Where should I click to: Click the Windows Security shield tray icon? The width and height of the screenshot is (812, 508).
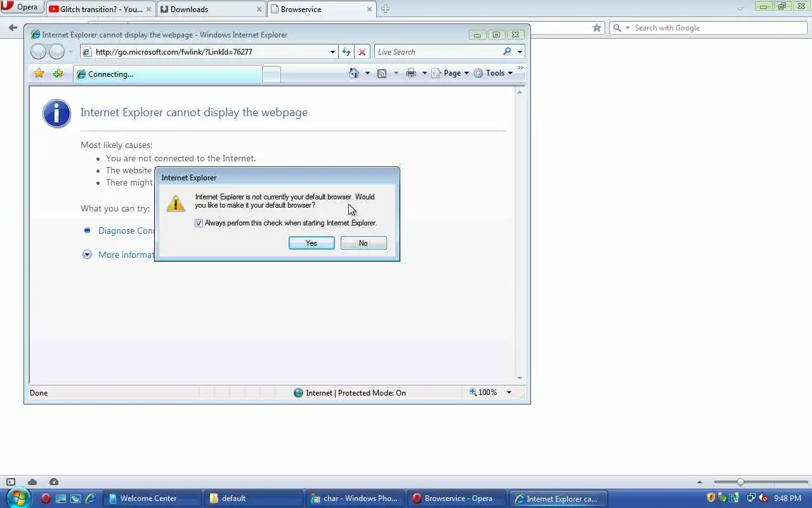coord(711,498)
